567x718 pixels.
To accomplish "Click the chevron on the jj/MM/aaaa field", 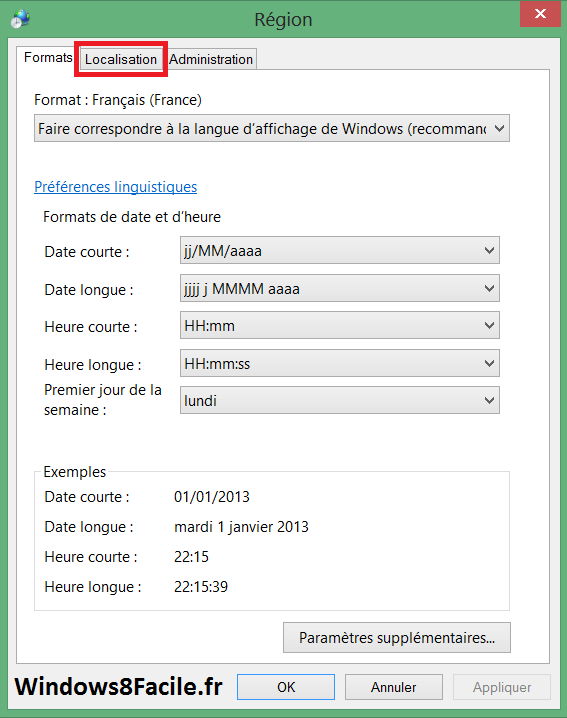I will tap(489, 250).
